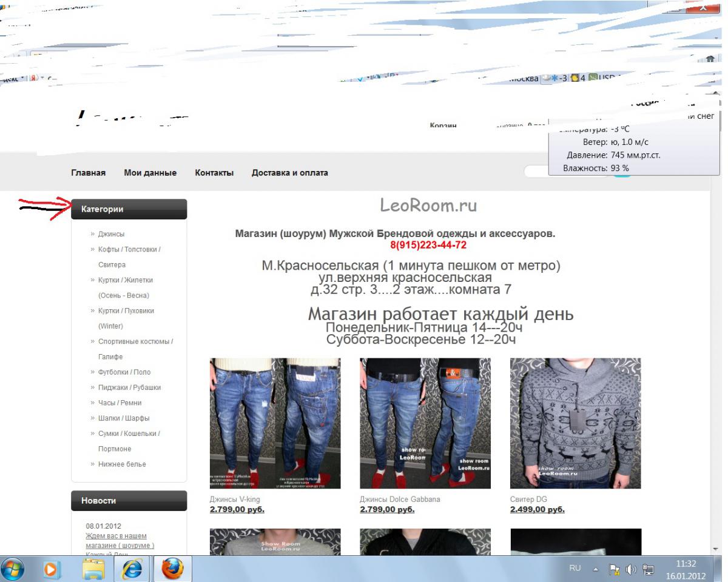This screenshot has height=582, width=728.
Task: Click the Action Center flag tray icon
Action: (x=613, y=570)
